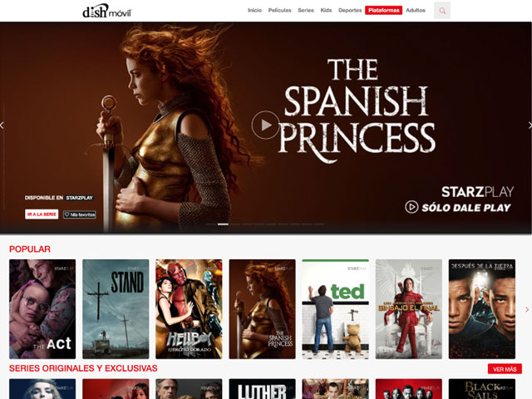Select the Hellboy poster thumbnail
This screenshot has width=532, height=399.
[189, 309]
